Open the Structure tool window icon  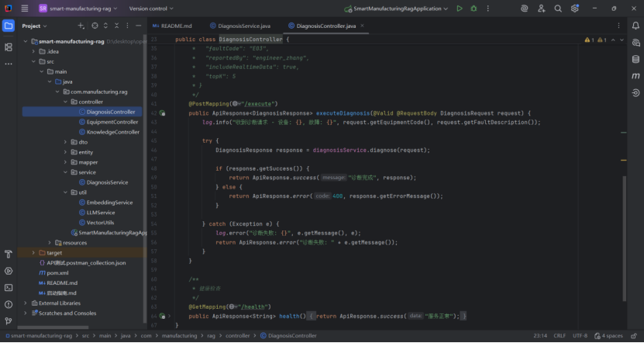click(x=9, y=47)
